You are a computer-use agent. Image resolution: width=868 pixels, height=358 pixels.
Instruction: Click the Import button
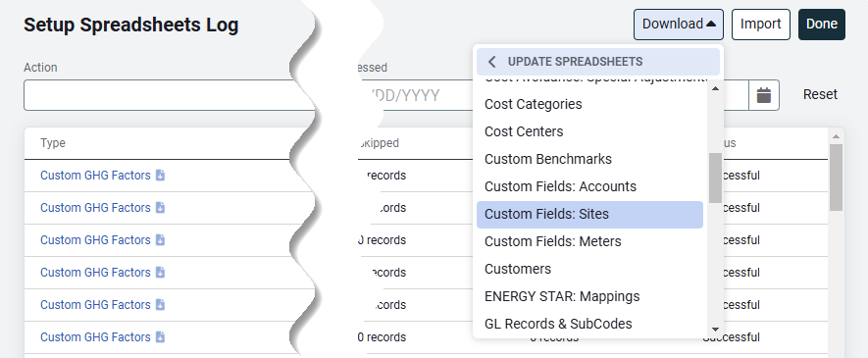(761, 25)
